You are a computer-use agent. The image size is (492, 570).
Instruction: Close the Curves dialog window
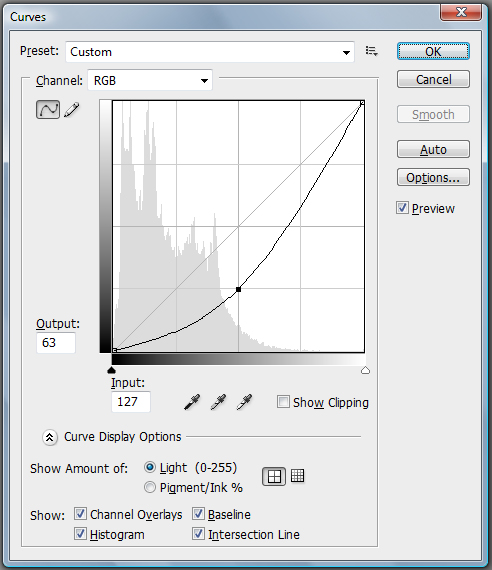point(461,12)
